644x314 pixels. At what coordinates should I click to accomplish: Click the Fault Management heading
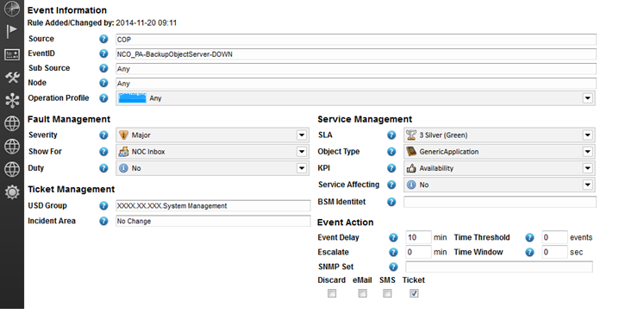point(69,119)
